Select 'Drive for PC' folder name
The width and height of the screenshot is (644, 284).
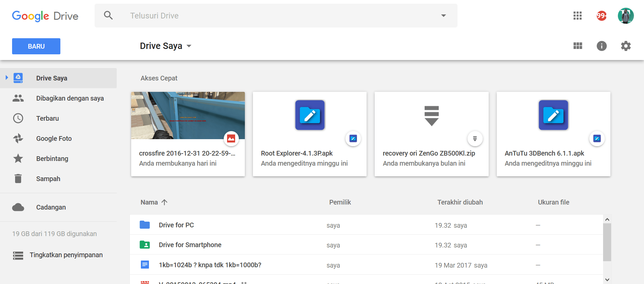pyautogui.click(x=176, y=225)
